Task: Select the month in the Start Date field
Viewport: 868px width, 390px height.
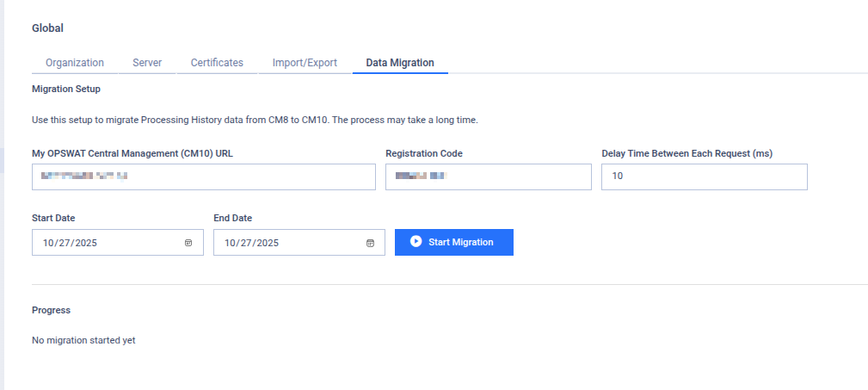Action: (48, 243)
